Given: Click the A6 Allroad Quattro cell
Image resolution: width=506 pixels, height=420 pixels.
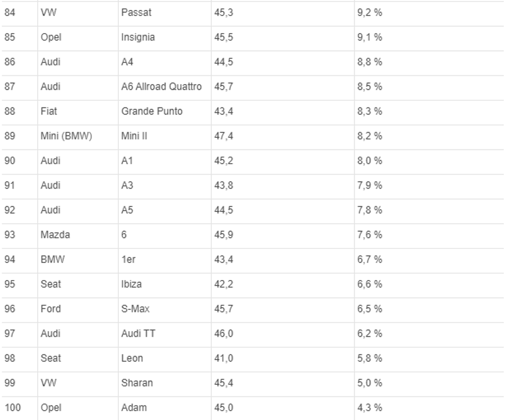Looking at the screenshot, I should coord(161,87).
